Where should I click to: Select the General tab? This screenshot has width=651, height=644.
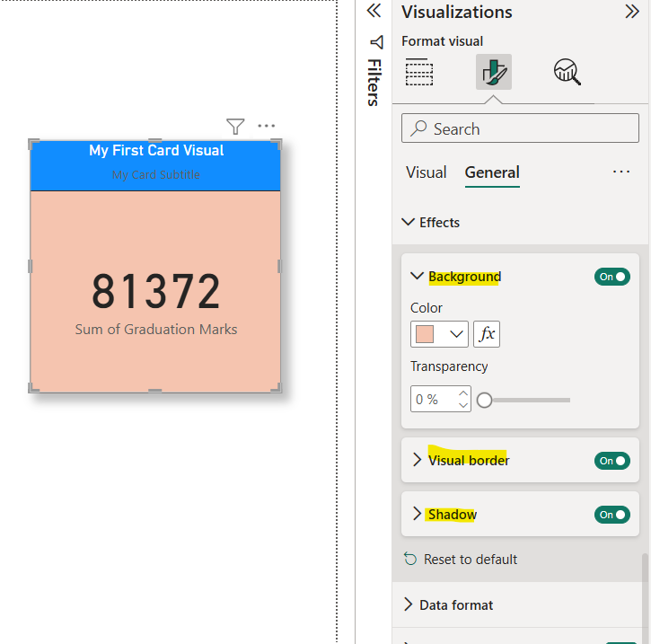click(x=492, y=172)
